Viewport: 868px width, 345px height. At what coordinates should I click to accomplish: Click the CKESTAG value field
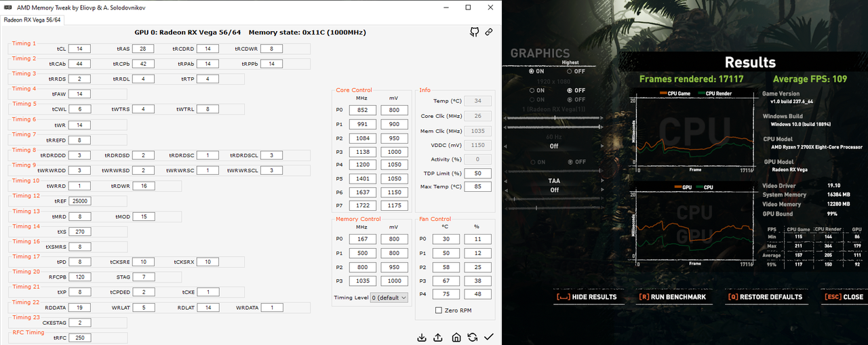click(79, 323)
